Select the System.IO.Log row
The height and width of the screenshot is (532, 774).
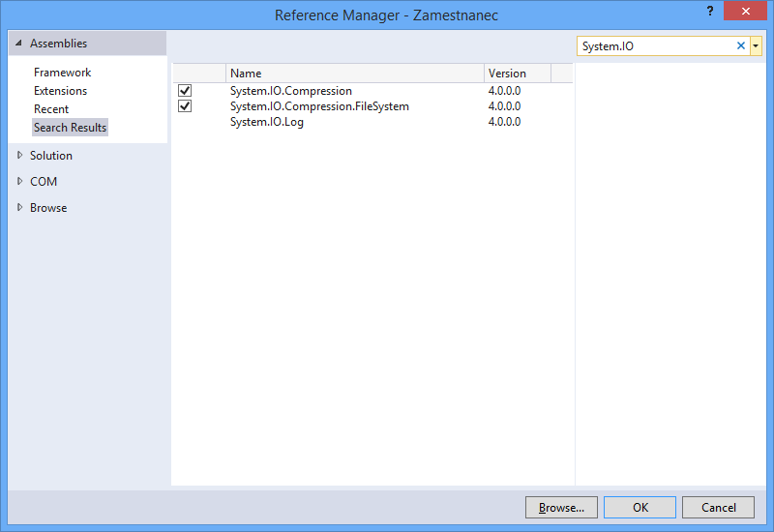[x=372, y=122]
